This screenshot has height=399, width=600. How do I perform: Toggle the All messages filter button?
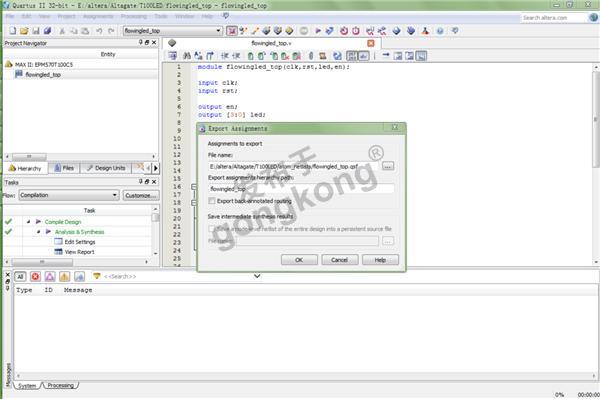pos(20,276)
